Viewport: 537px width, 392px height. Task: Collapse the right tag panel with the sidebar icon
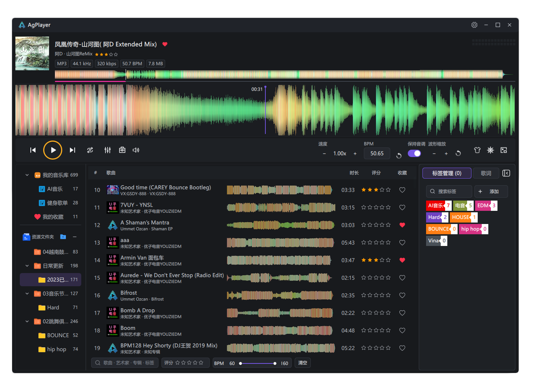[506, 173]
